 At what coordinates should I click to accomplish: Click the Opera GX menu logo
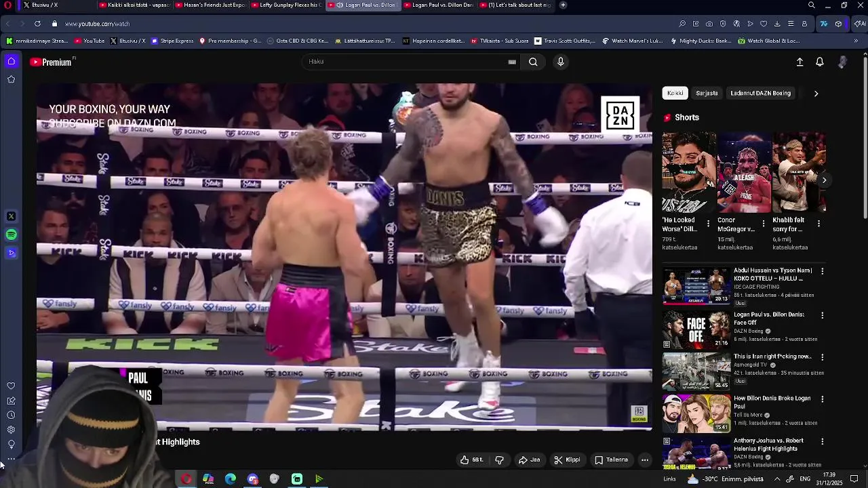point(7,5)
